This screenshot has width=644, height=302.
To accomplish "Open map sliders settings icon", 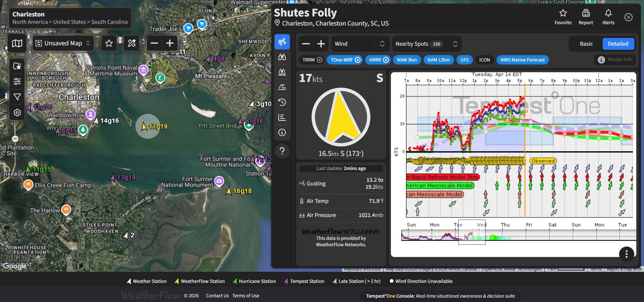I will [x=17, y=81].
